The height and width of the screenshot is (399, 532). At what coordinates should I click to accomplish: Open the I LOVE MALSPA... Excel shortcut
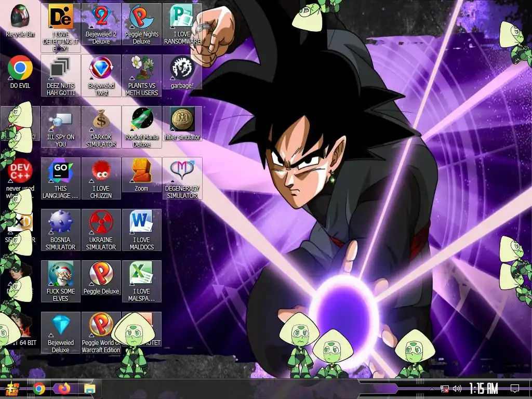(141, 281)
